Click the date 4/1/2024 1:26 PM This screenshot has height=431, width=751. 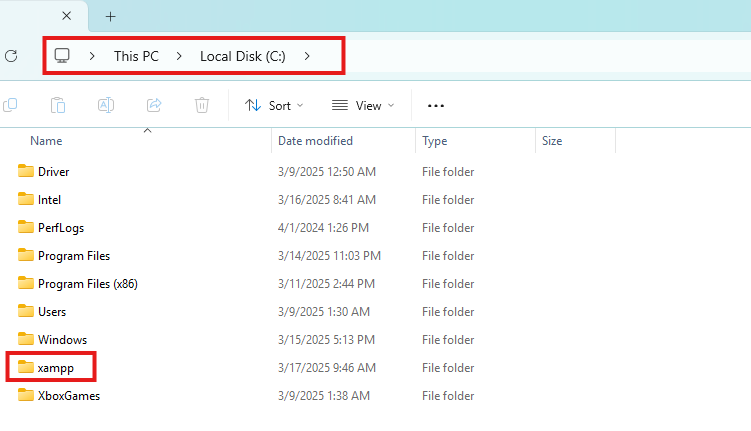[x=323, y=227]
